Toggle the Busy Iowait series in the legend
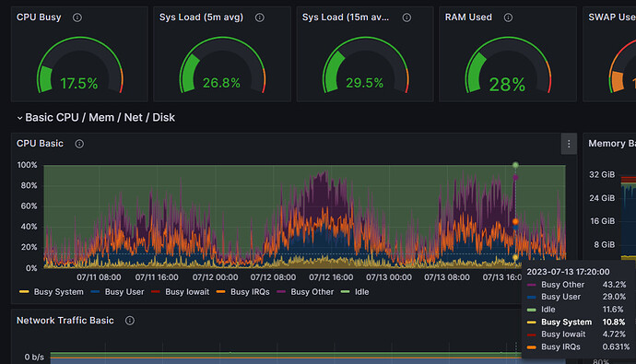Screen dimensions: 636x364 coord(180,292)
